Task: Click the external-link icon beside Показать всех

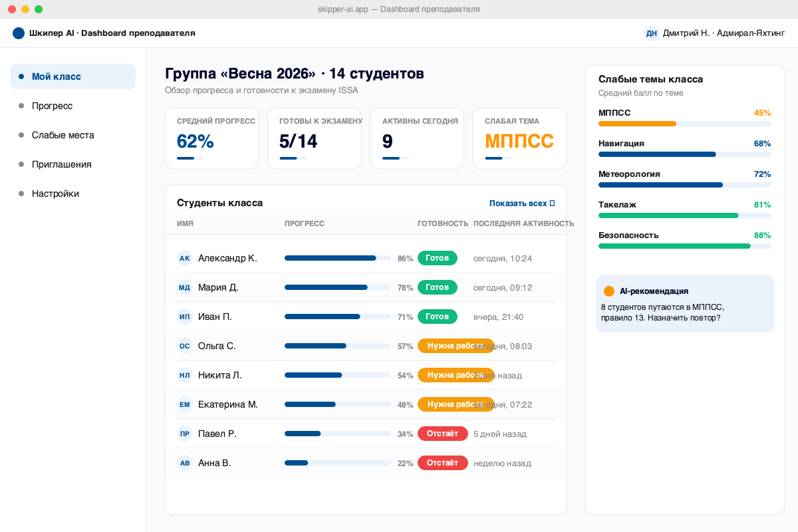Action: pos(554,203)
